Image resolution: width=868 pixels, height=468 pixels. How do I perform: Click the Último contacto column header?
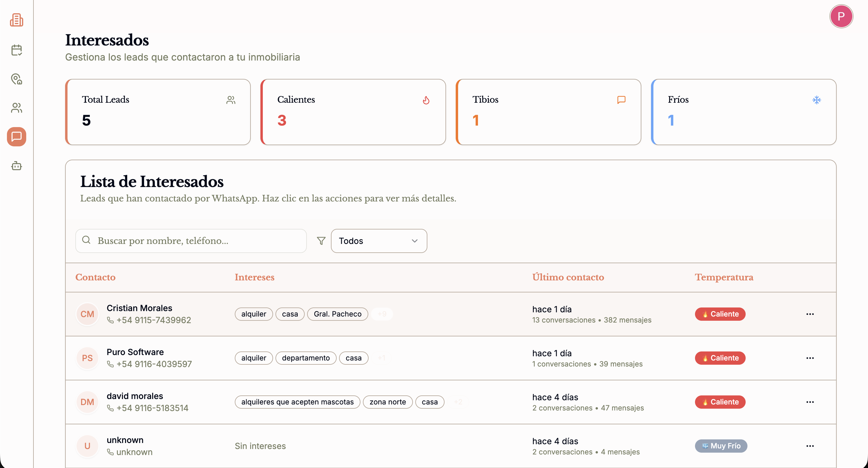tap(568, 277)
